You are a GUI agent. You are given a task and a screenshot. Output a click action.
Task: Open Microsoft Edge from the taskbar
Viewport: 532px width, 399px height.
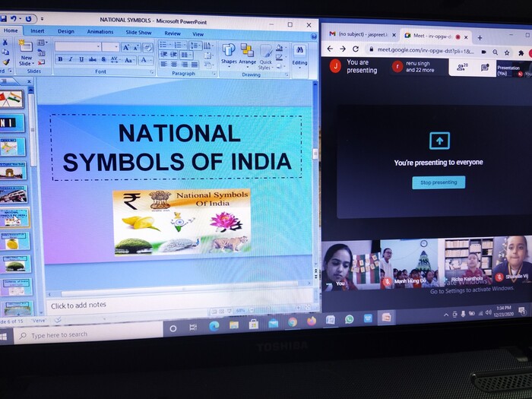pyautogui.click(x=214, y=326)
